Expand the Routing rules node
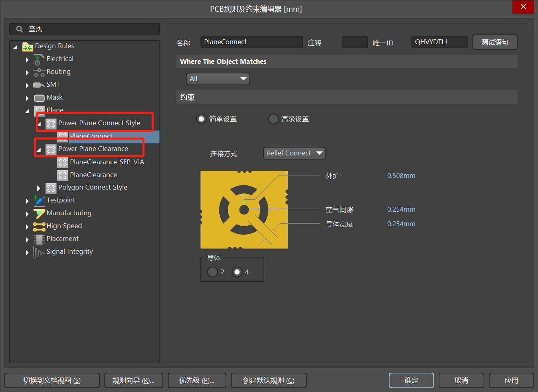The height and width of the screenshot is (392, 538). coord(27,73)
